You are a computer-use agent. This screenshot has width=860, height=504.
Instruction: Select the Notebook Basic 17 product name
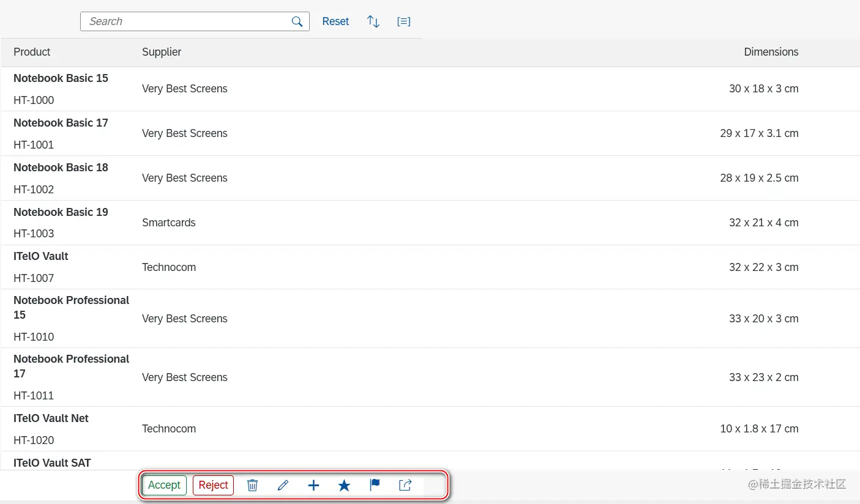61,123
